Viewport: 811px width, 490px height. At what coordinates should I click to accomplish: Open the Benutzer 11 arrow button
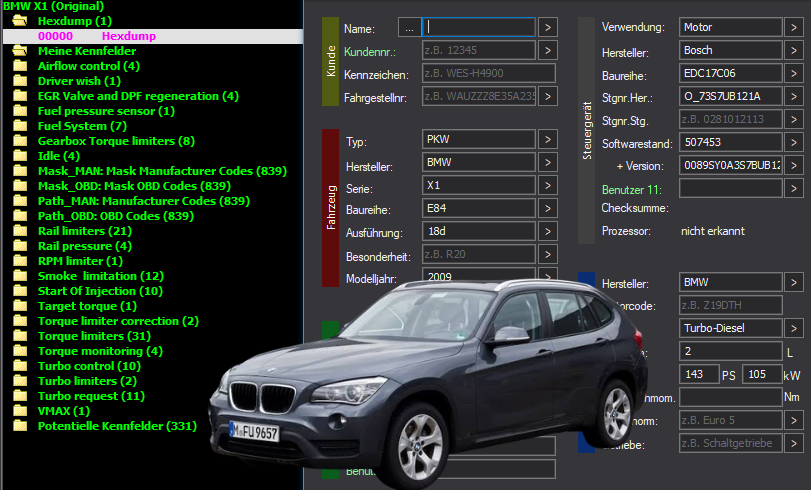tap(794, 188)
